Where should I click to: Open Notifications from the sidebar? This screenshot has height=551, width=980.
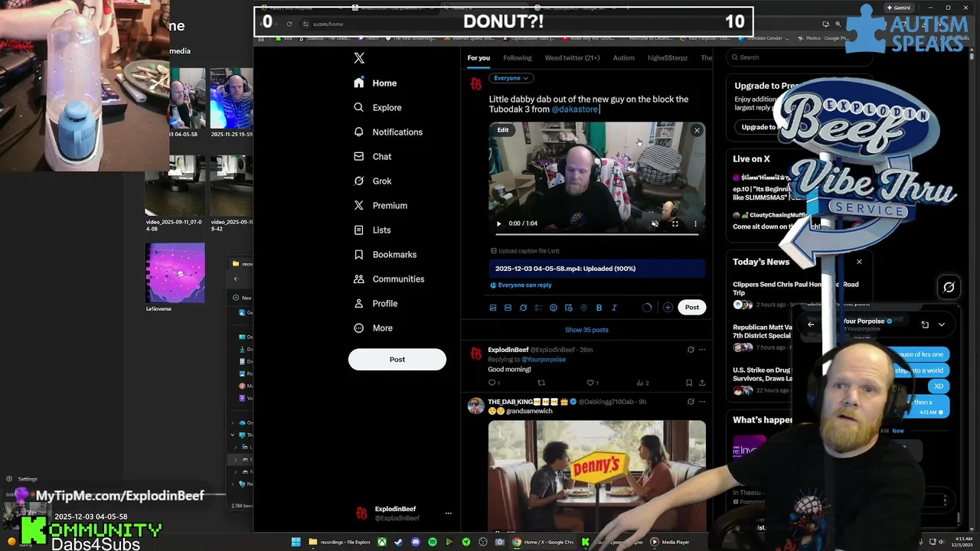pyautogui.click(x=388, y=132)
